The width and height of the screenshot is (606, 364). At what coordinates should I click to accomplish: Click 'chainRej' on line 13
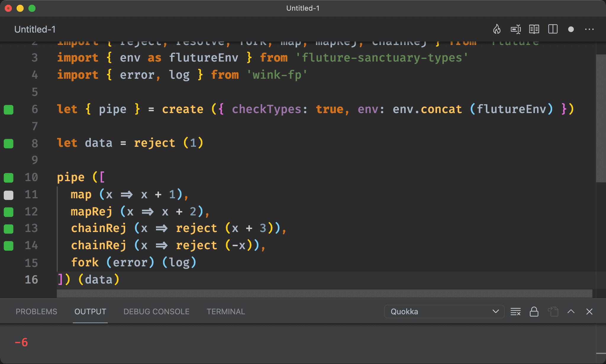tap(99, 228)
